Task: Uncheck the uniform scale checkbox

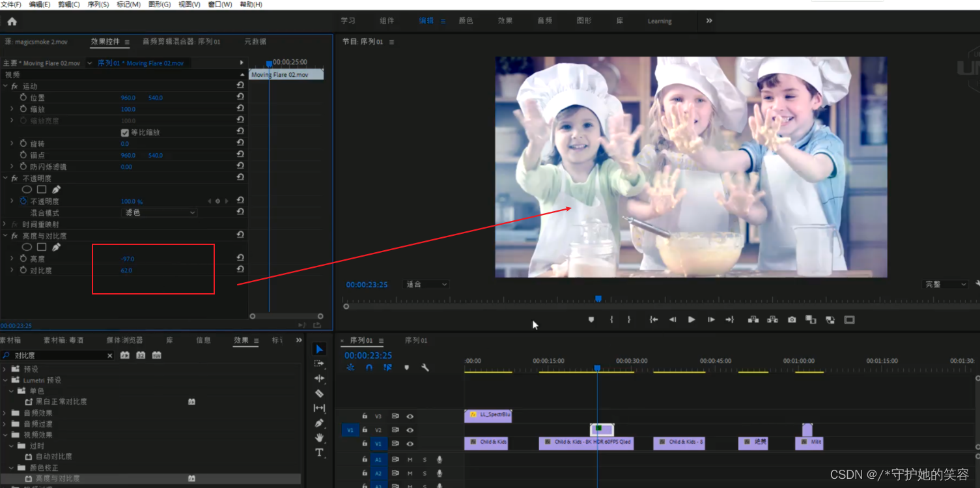Action: [125, 132]
